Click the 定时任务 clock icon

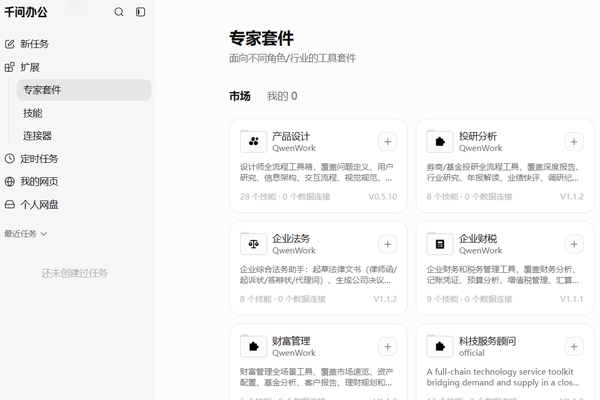point(10,158)
